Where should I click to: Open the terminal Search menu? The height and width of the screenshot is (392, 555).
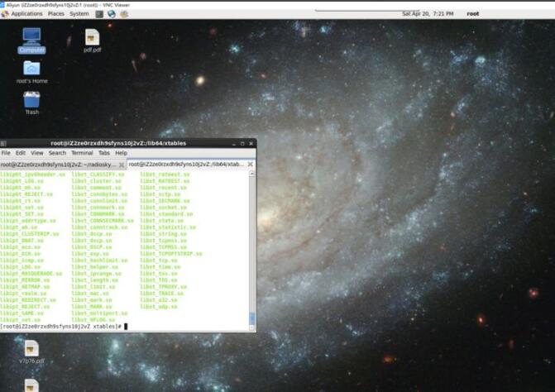pos(57,153)
